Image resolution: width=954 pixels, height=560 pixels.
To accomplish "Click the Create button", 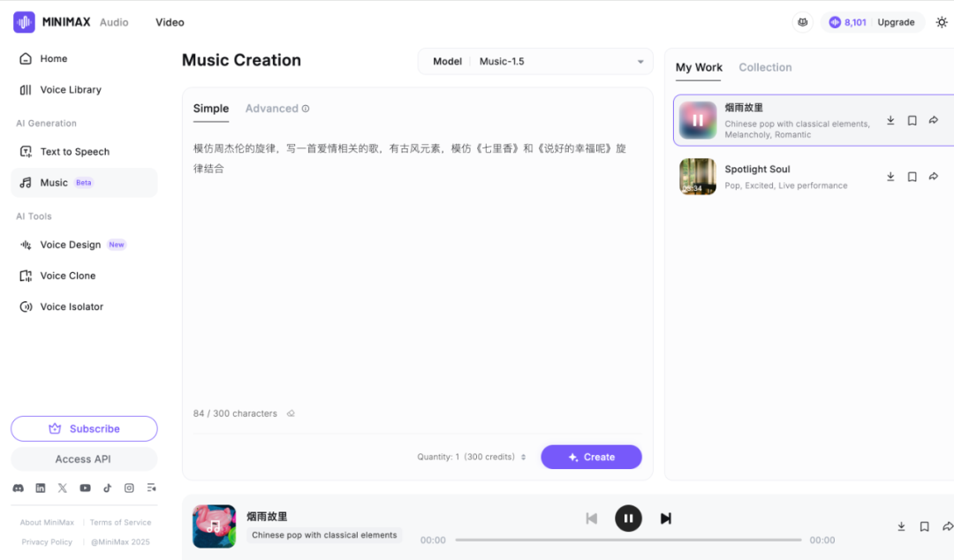I will pyautogui.click(x=591, y=458).
